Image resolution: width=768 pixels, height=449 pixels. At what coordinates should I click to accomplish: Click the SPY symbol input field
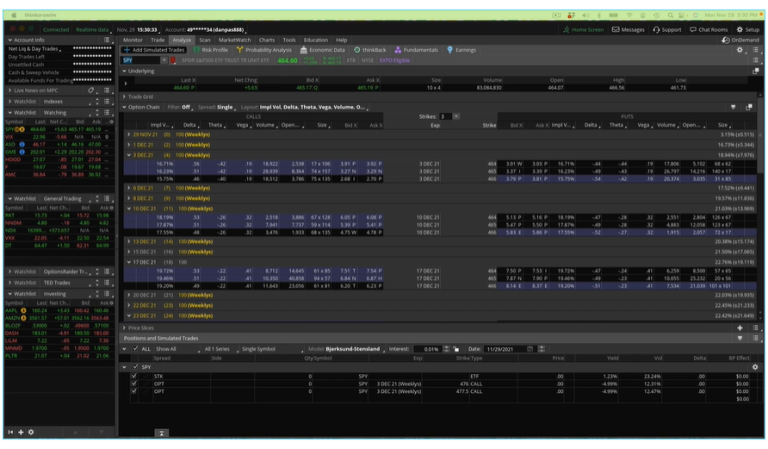[x=136, y=60]
